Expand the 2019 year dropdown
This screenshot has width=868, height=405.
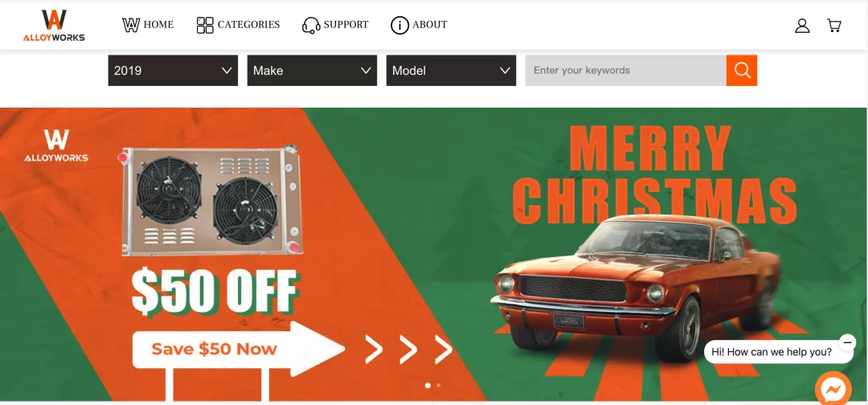pos(173,70)
